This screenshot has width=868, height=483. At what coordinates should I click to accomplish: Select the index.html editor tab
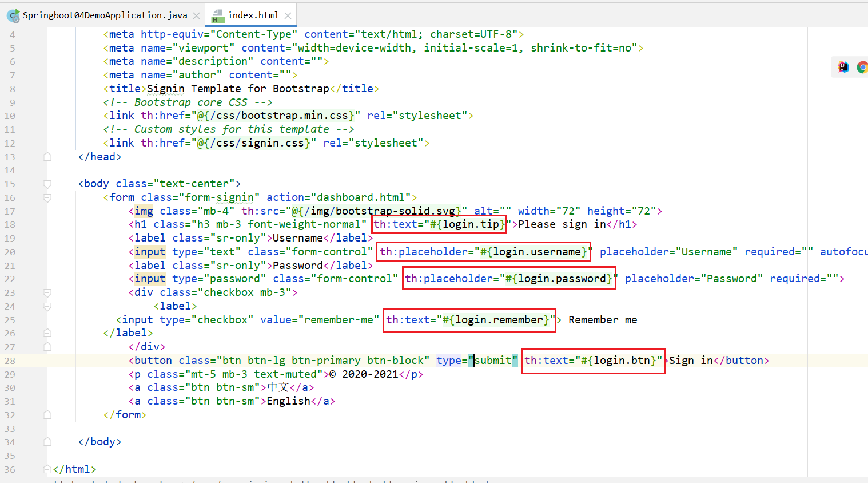(x=253, y=15)
